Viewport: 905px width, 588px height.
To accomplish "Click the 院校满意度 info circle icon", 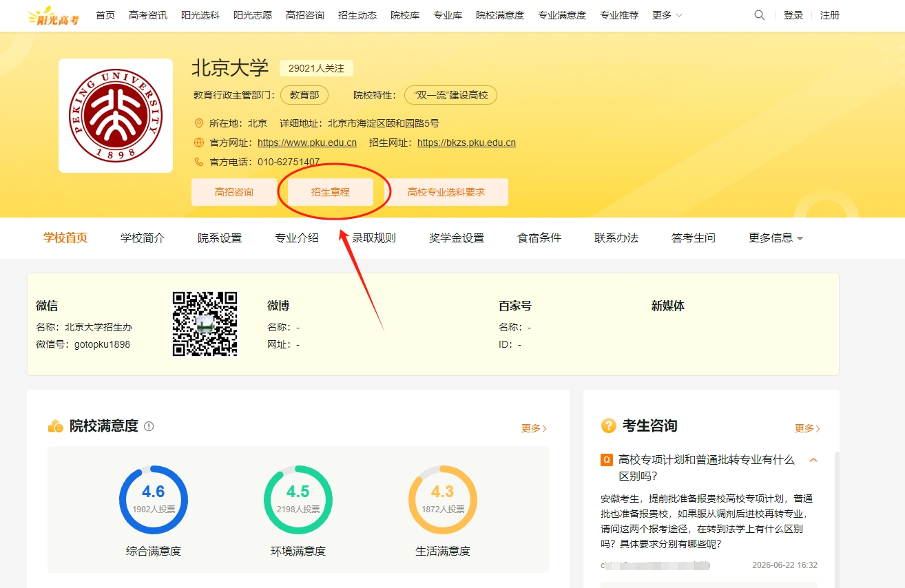I will 149,426.
